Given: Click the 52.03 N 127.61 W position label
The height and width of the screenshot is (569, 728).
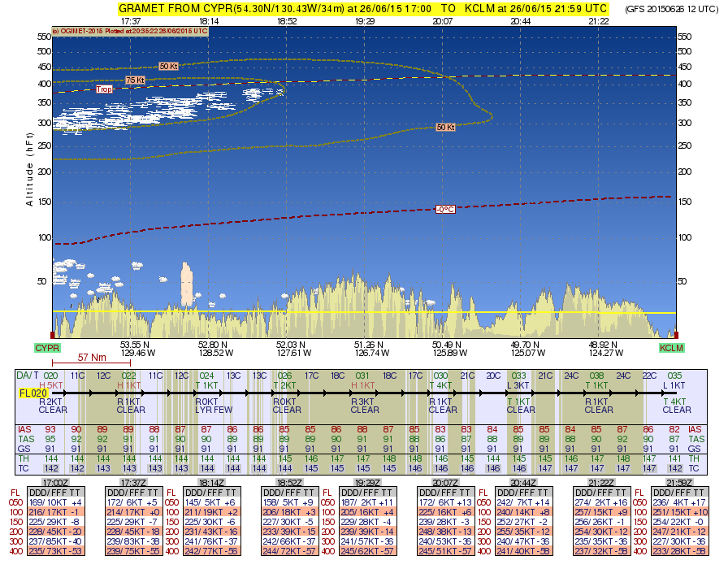Looking at the screenshot, I should 287,348.
